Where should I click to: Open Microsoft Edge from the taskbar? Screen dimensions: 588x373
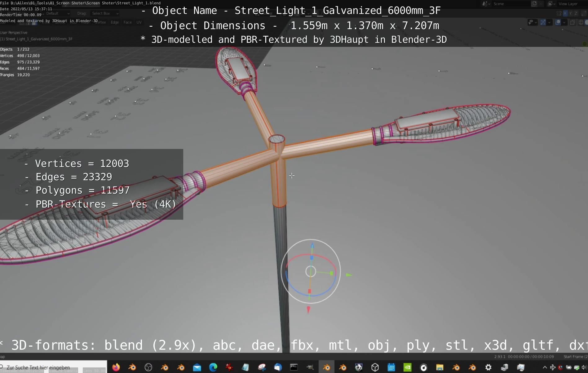tap(213, 367)
